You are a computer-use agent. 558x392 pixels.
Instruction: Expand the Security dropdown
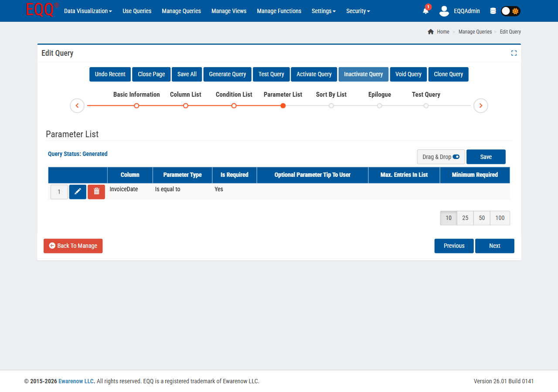[358, 11]
